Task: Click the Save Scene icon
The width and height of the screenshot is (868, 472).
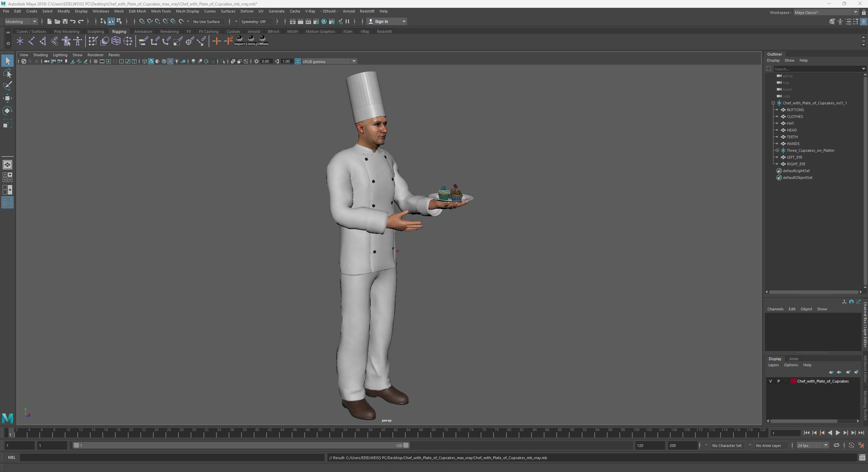Action: coord(65,21)
